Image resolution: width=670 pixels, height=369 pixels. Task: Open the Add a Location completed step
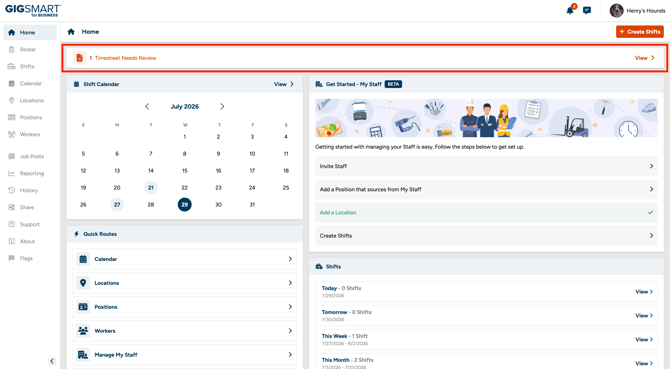(x=486, y=212)
